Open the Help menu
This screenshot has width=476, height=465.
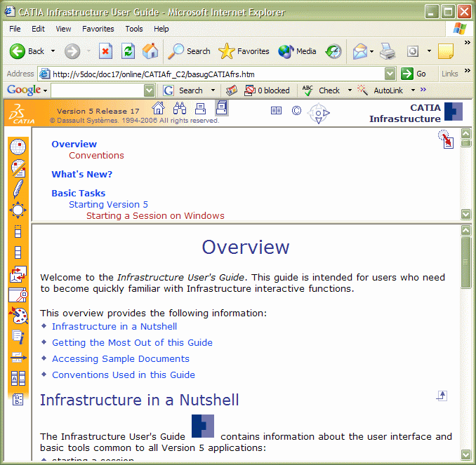[x=161, y=29]
